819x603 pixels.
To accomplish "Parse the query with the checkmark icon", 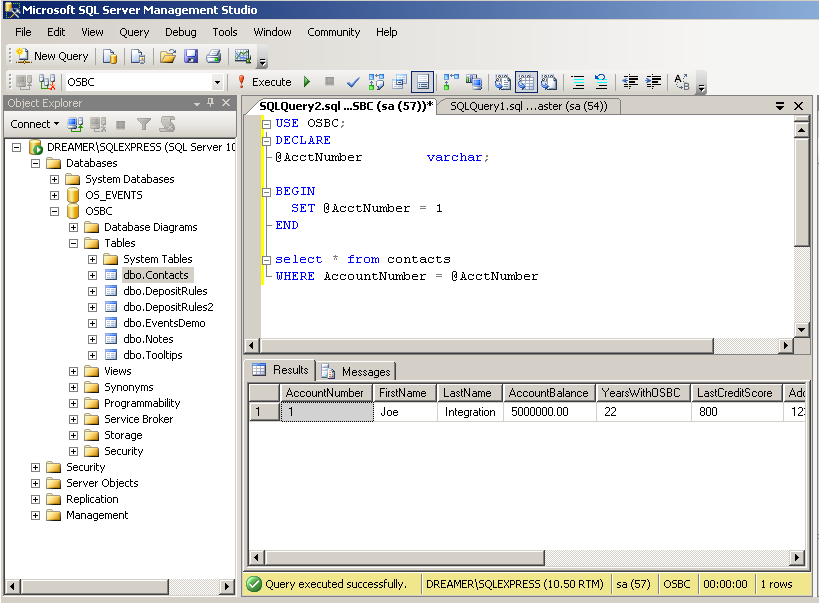I will coord(353,81).
